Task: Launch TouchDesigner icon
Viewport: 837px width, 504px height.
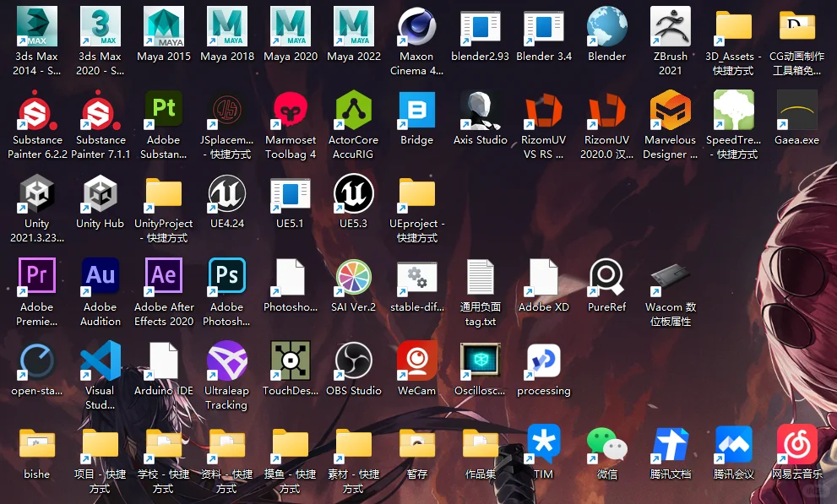Action: pyautogui.click(x=291, y=360)
